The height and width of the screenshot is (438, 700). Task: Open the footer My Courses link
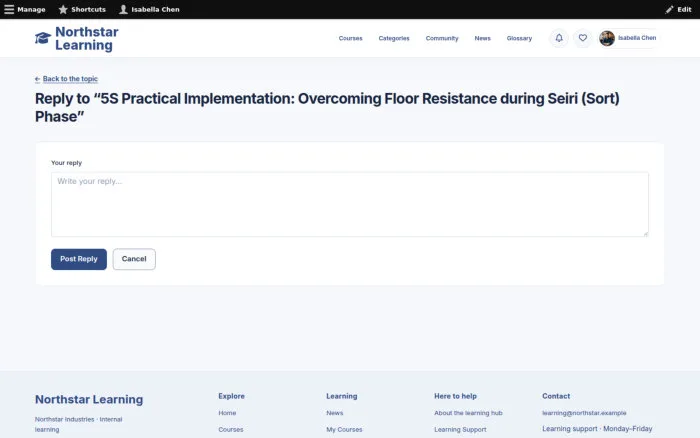[x=344, y=430]
